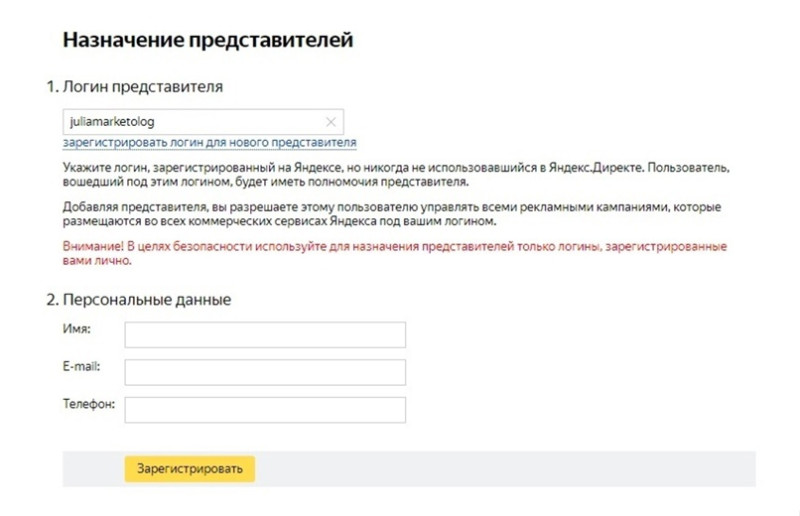Image resolution: width=800 pixels, height=516 pixels.
Task: Click the 'Телефон:' field label
Action: [89, 404]
